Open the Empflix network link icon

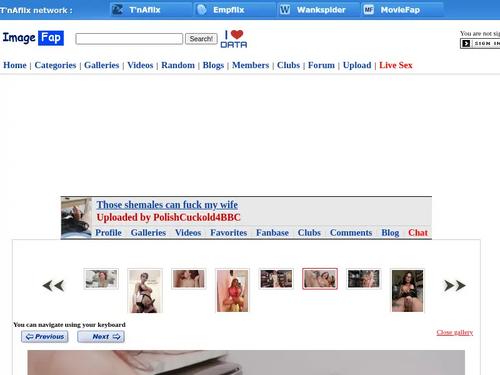pyautogui.click(x=201, y=10)
